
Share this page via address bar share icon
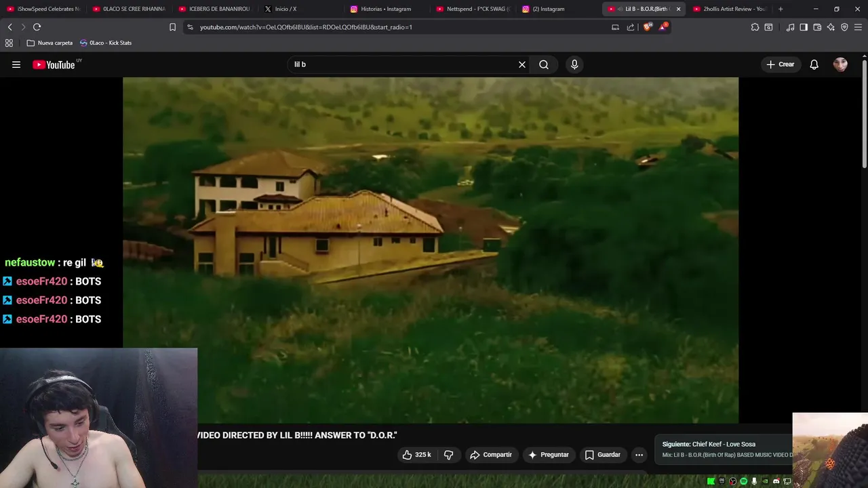click(x=631, y=27)
